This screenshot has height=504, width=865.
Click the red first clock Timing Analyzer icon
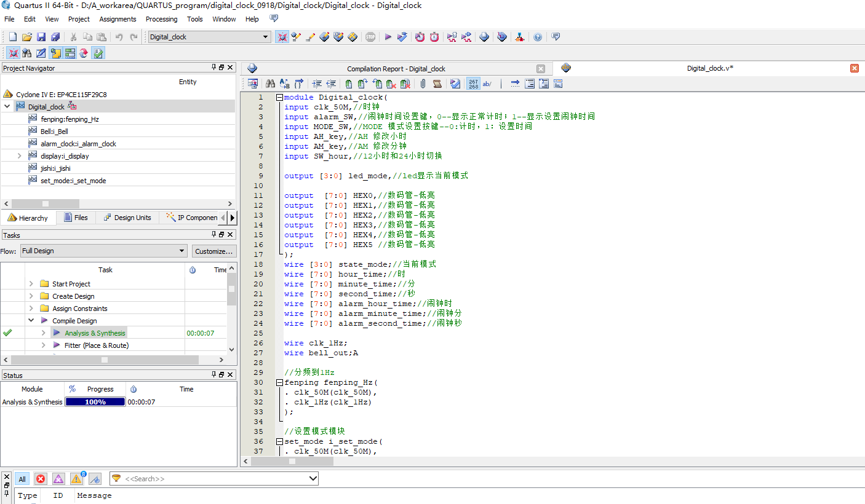click(420, 37)
